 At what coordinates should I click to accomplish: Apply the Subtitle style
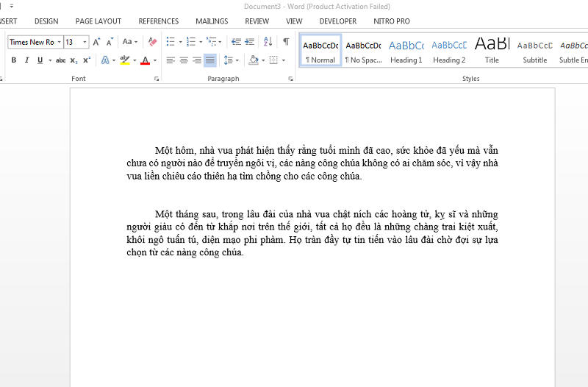click(535, 51)
